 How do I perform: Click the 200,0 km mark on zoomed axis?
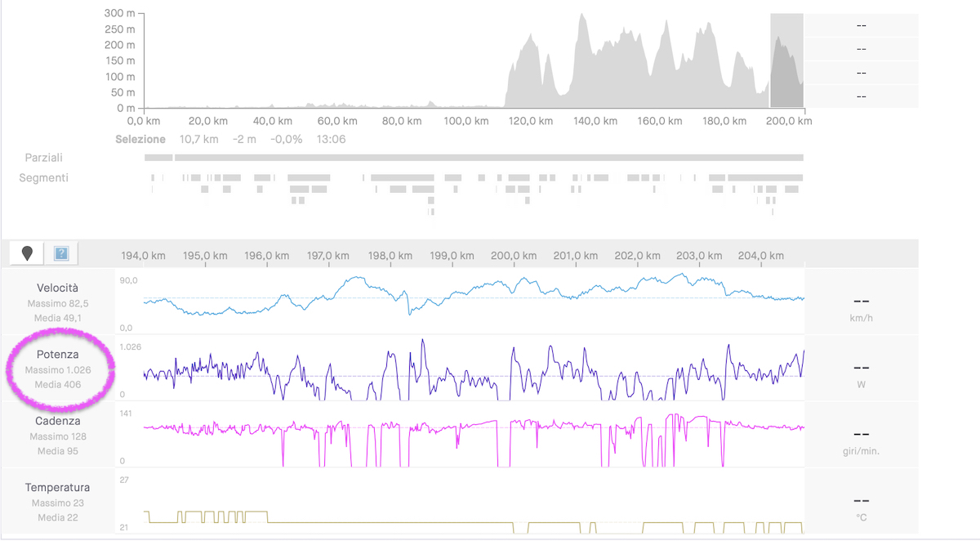513,256
